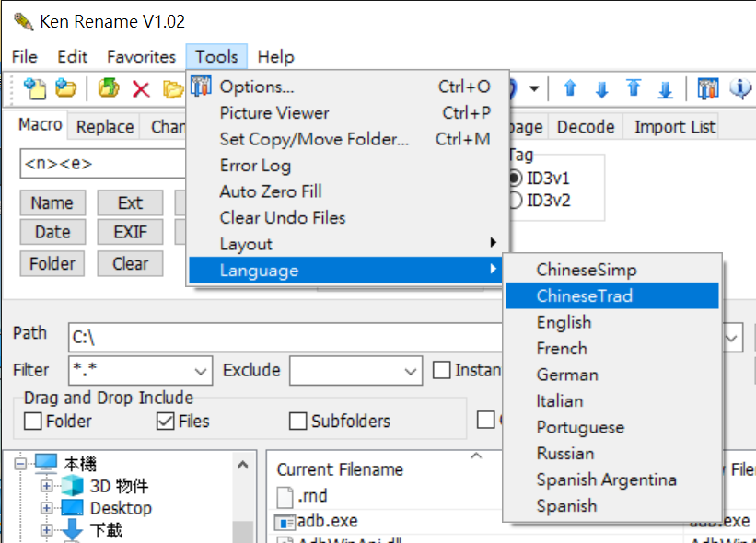Click the move to top arrow icon
This screenshot has height=543, width=756.
634,88
